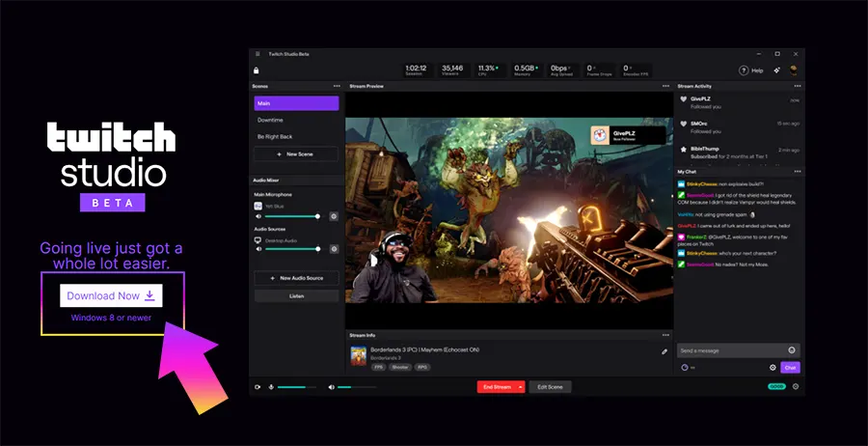This screenshot has width=868, height=446.
Task: Click the Shooter tag
Action: point(399,367)
